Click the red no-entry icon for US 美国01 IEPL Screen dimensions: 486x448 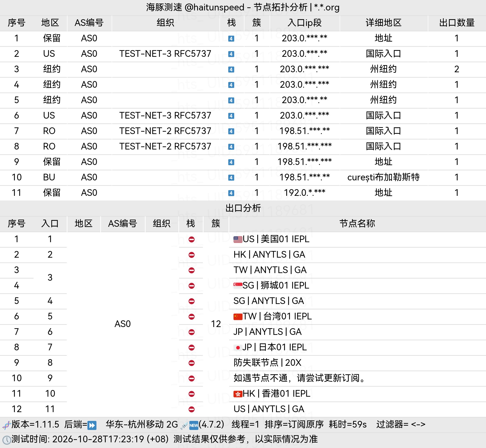[x=191, y=239]
